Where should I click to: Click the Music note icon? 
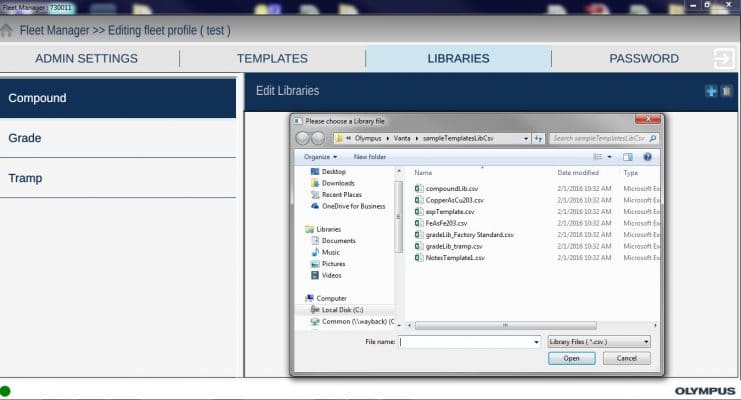[315, 252]
